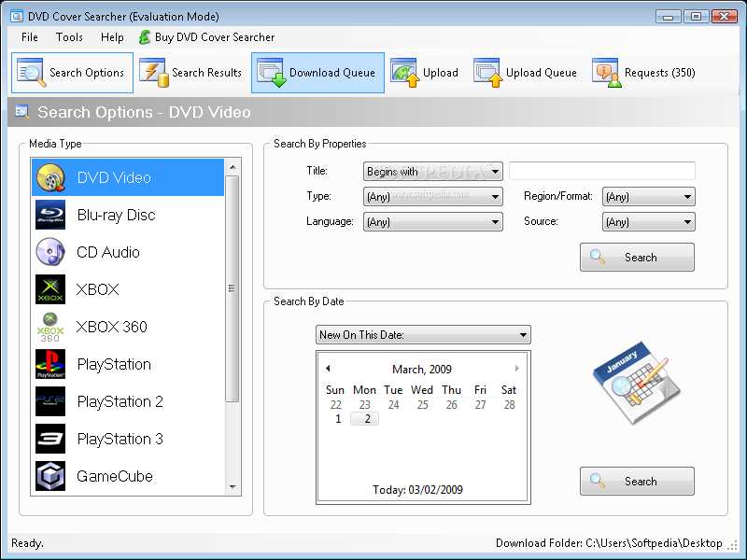747x560 pixels.
Task: Click the March, 2009 calendar title
Action: [x=422, y=369]
